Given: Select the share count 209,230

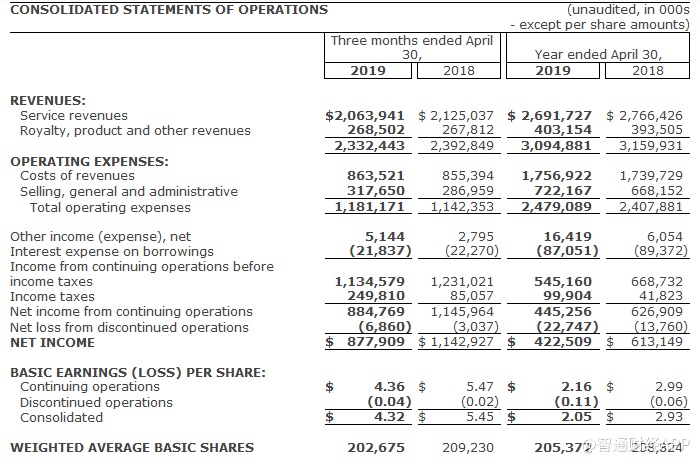Looking at the screenshot, I should point(468,448).
